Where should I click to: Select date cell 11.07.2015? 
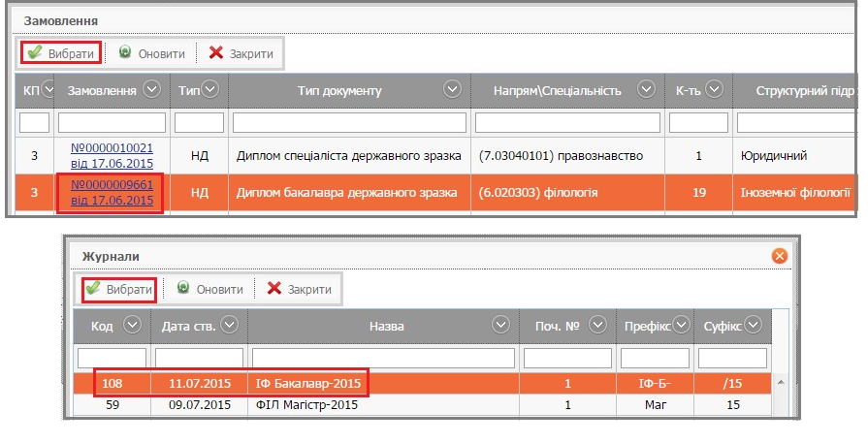click(199, 383)
